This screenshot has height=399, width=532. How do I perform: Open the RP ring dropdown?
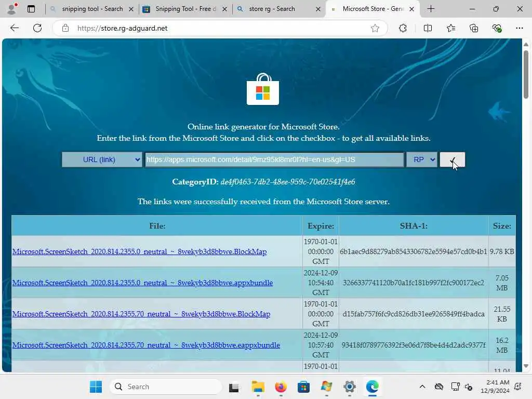pos(422,159)
